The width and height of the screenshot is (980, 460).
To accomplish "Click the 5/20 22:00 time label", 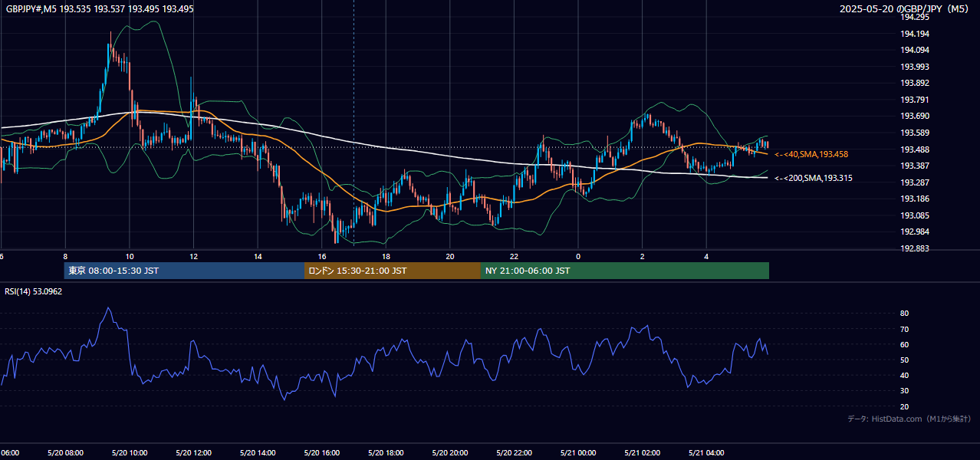I will click(x=514, y=452).
